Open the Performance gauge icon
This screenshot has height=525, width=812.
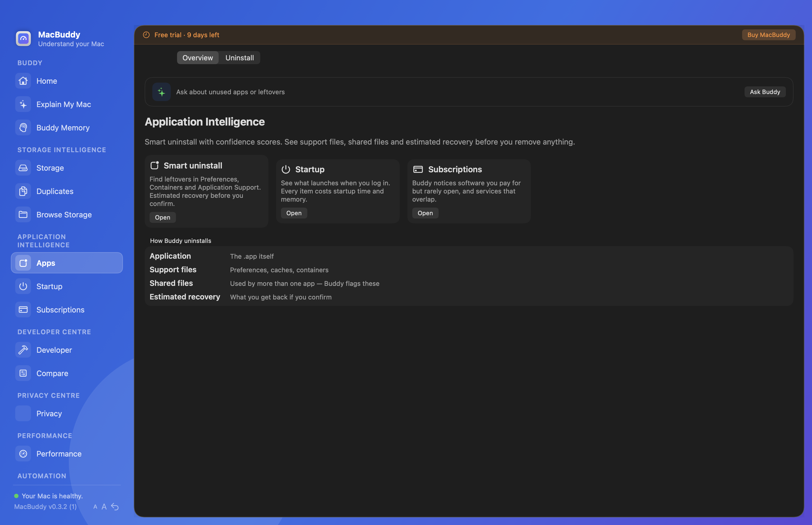click(x=23, y=454)
